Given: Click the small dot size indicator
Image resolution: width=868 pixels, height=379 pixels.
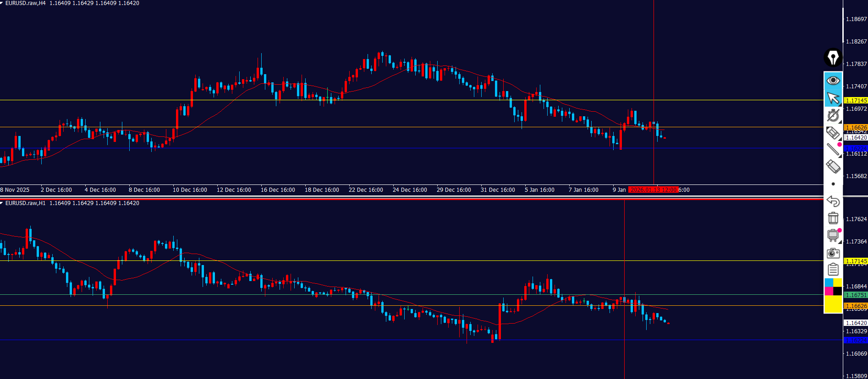Looking at the screenshot, I should click(x=833, y=184).
